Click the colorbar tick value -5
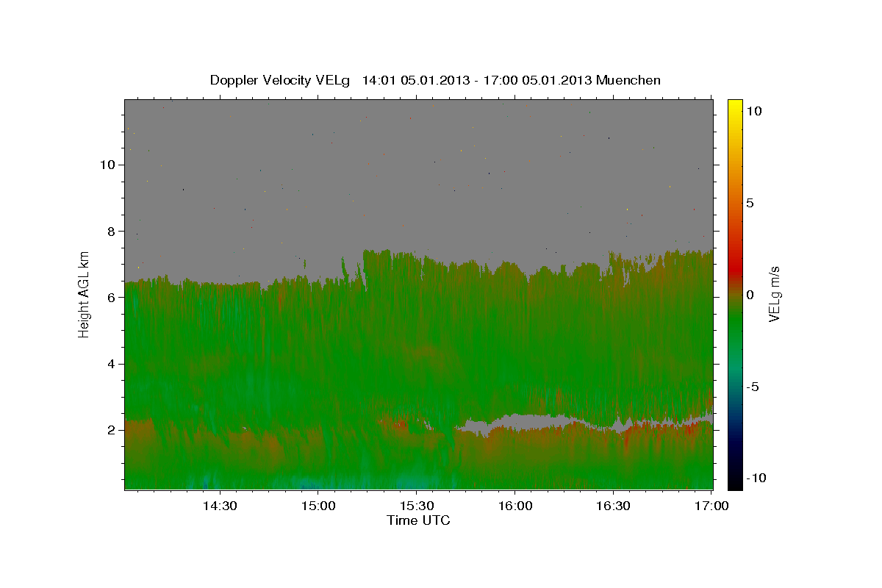Viewport: 882px width, 588px height. pyautogui.click(x=753, y=387)
